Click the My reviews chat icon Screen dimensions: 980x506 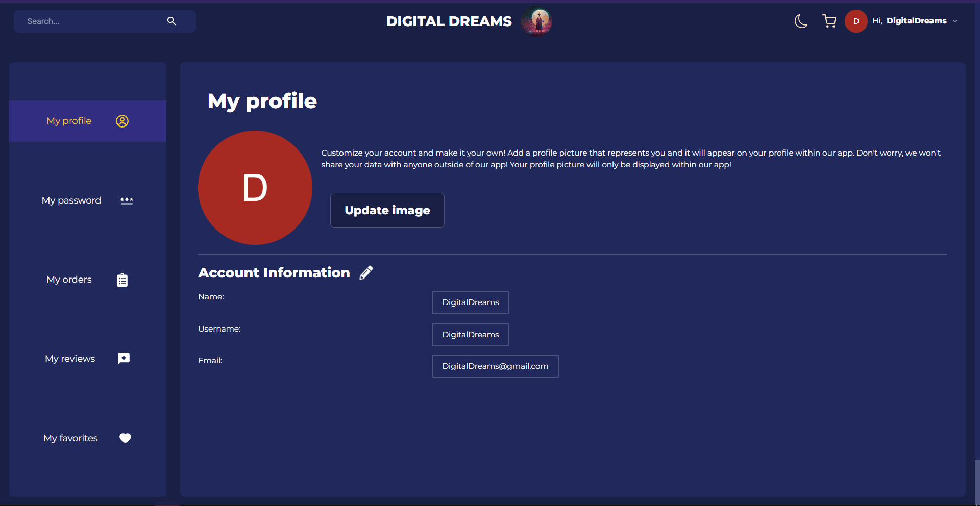click(124, 359)
